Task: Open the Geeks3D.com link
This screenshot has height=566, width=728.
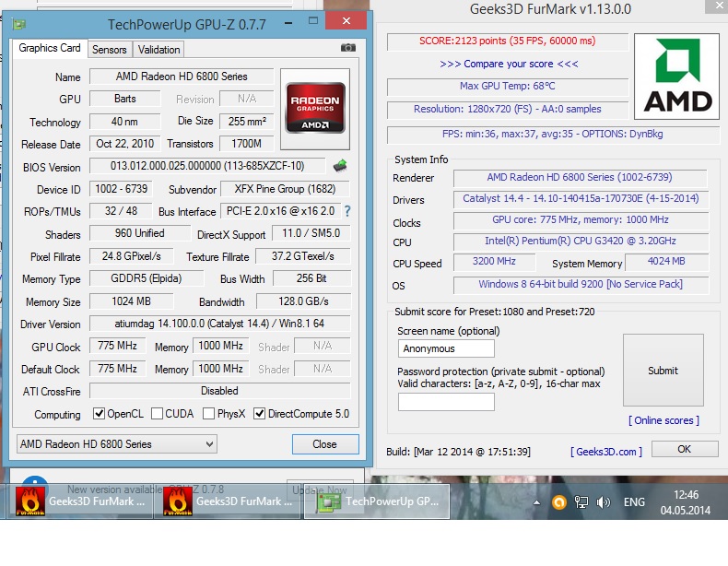Action: (x=606, y=452)
